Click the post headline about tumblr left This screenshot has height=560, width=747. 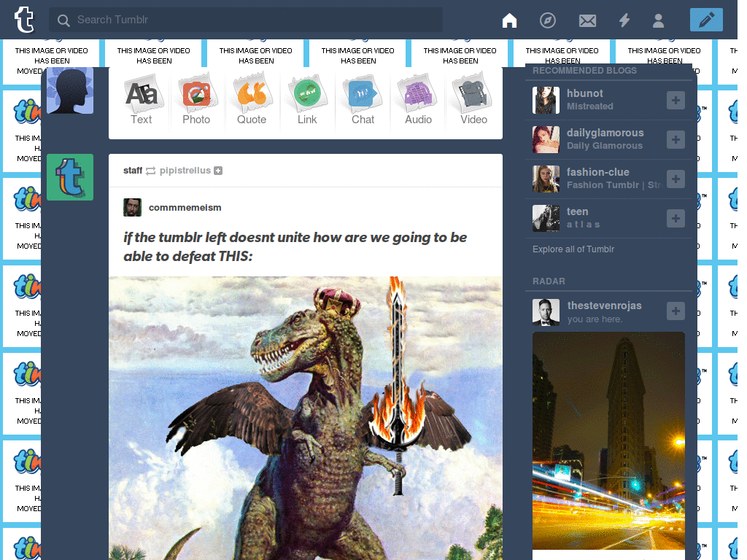(x=295, y=246)
